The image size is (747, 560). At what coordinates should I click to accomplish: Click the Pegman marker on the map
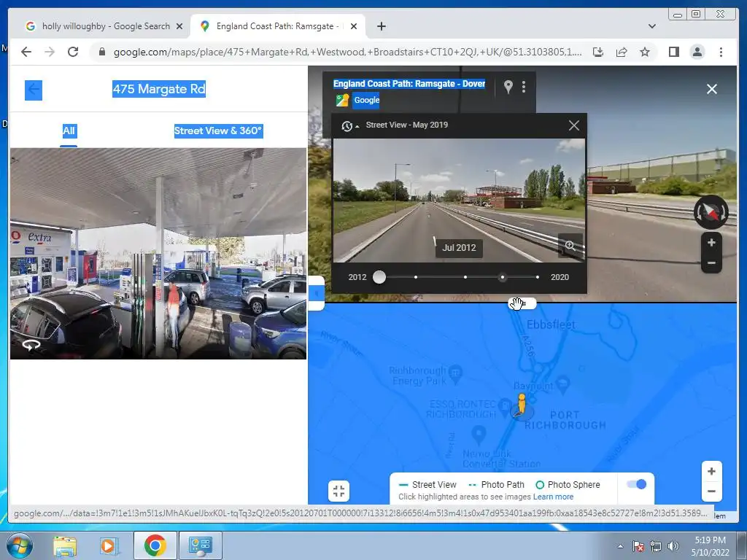(521, 405)
